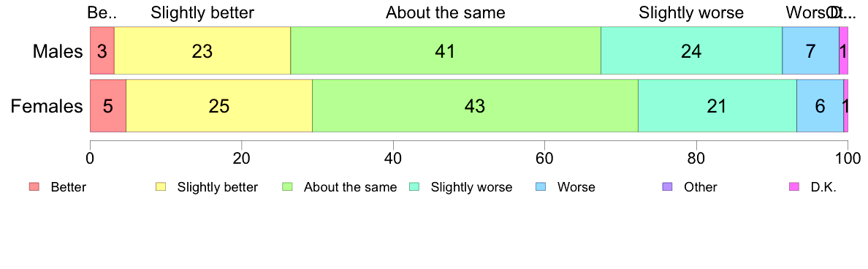Click the Males row label
This screenshot has height=269, width=868.
point(58,52)
